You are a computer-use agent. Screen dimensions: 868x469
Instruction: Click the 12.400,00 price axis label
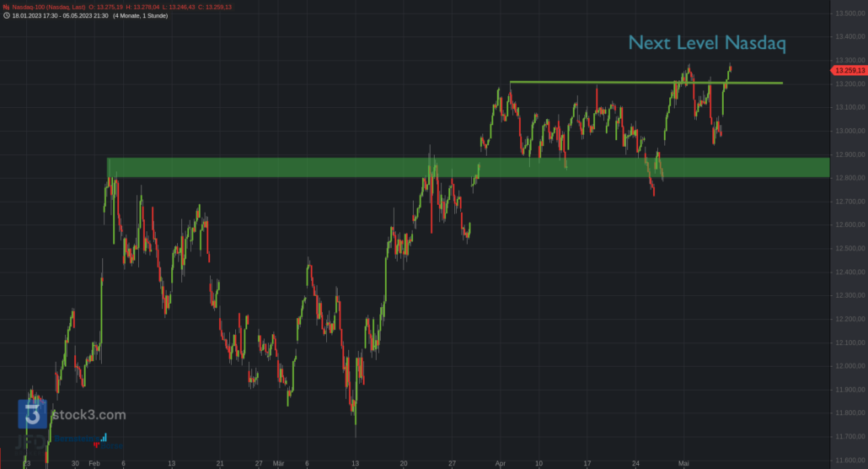pos(850,272)
